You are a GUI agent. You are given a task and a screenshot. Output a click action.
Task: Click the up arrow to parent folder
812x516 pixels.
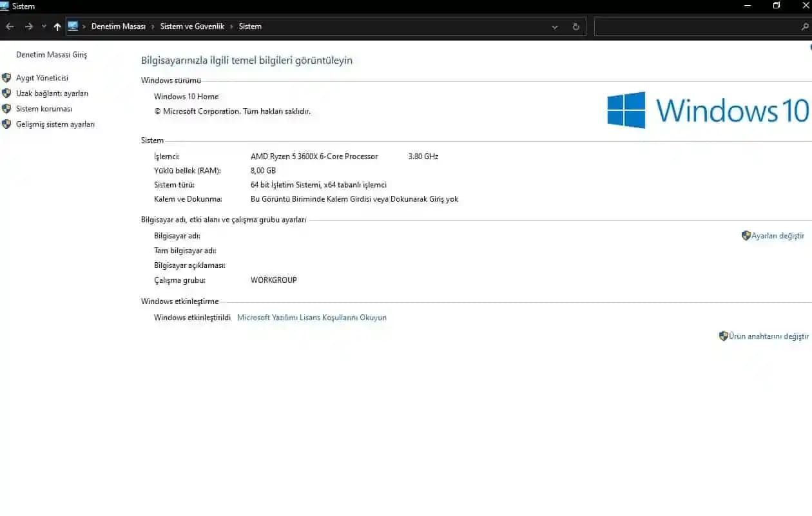coord(57,26)
